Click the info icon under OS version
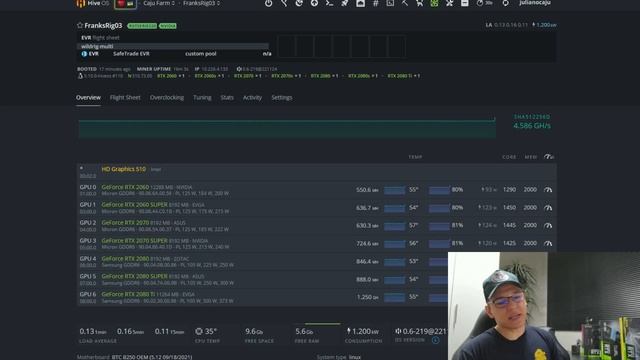This screenshot has height=360, width=640. (436, 340)
